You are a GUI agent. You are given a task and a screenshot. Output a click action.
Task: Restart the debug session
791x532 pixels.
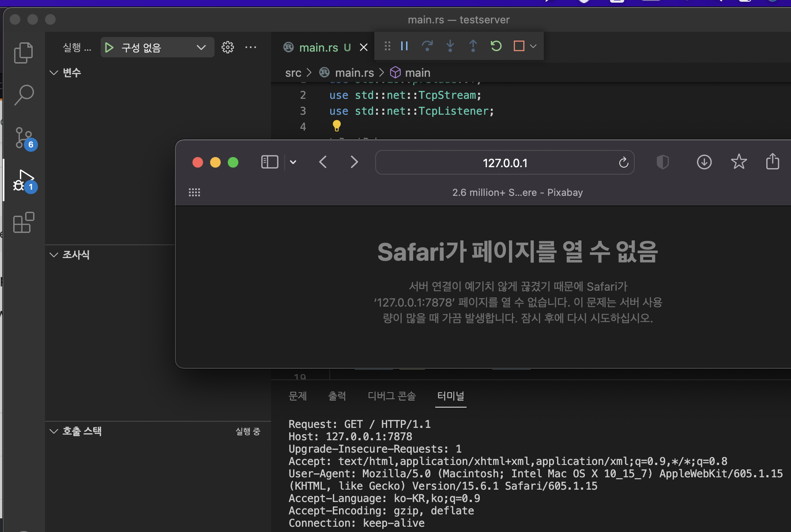pyautogui.click(x=496, y=46)
